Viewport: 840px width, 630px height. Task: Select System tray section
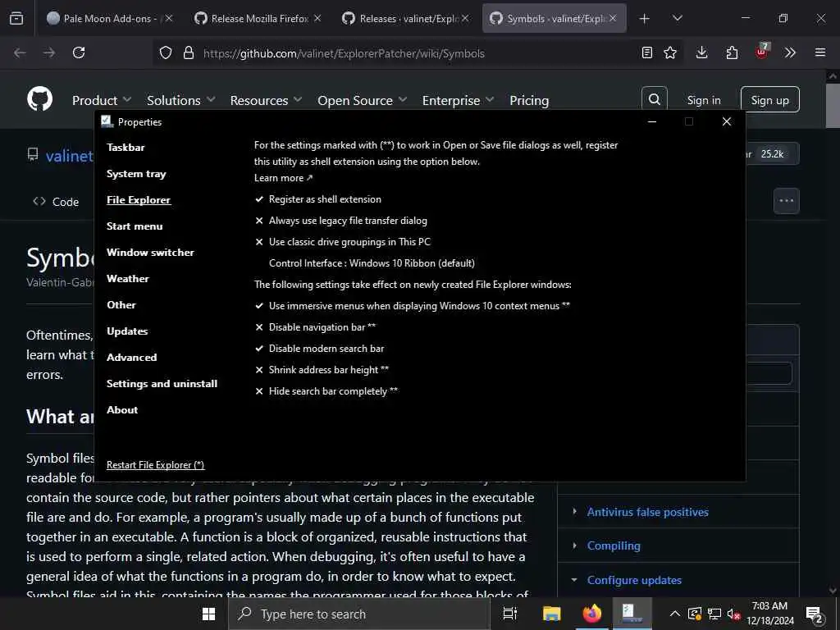(136, 174)
